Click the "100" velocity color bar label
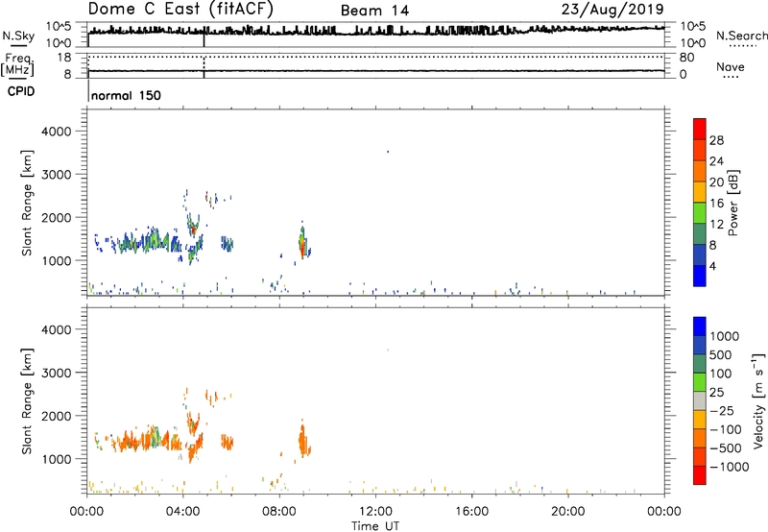This screenshot has width=768, height=532. click(721, 374)
